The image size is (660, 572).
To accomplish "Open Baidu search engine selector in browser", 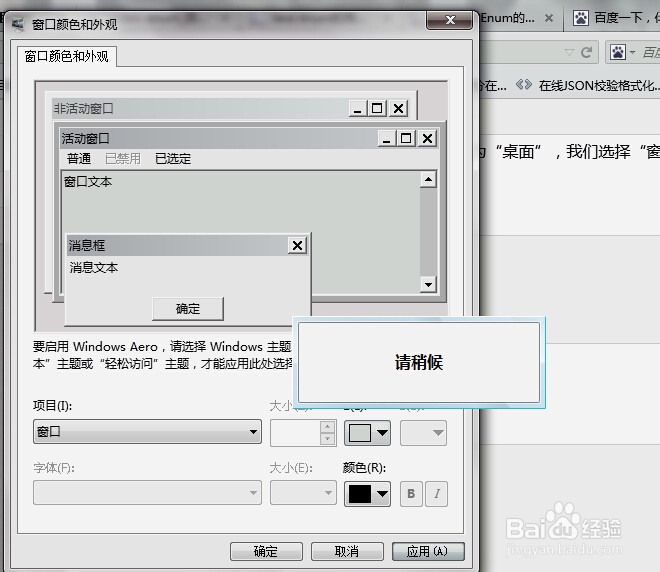I will (x=622, y=52).
